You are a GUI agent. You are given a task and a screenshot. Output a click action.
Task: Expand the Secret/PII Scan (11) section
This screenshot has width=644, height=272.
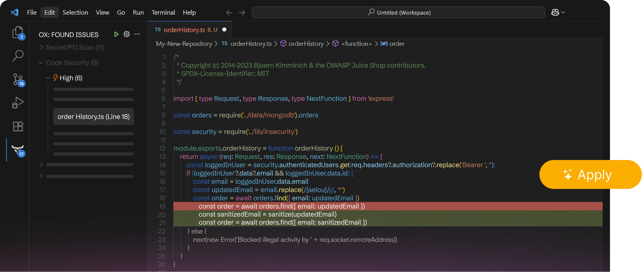72,47
